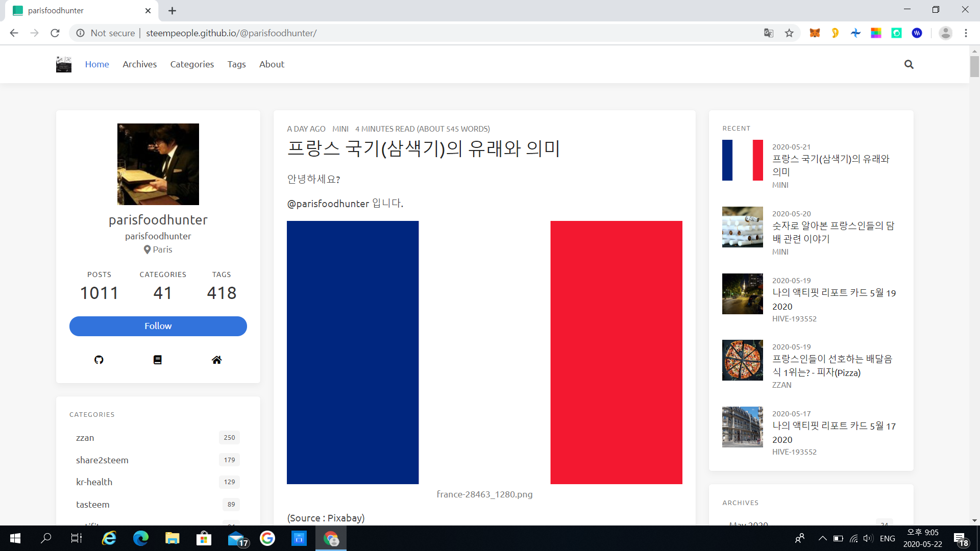
Task: Open the dark blue circular extension icon
Action: tap(917, 33)
